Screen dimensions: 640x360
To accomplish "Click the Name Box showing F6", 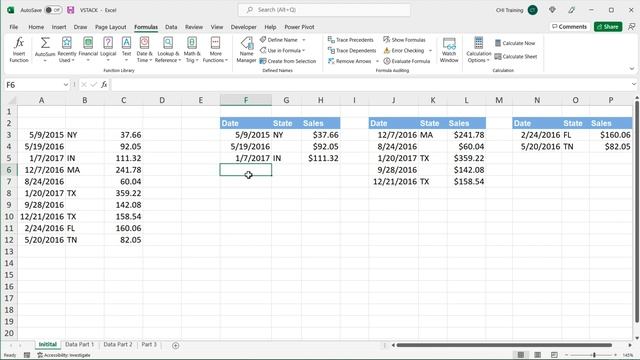I will tap(34, 84).
